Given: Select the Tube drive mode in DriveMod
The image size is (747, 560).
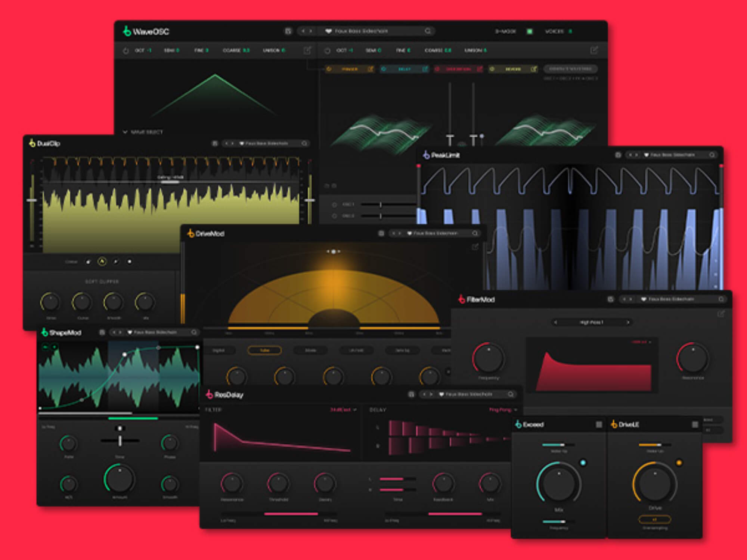Looking at the screenshot, I should pos(264,350).
